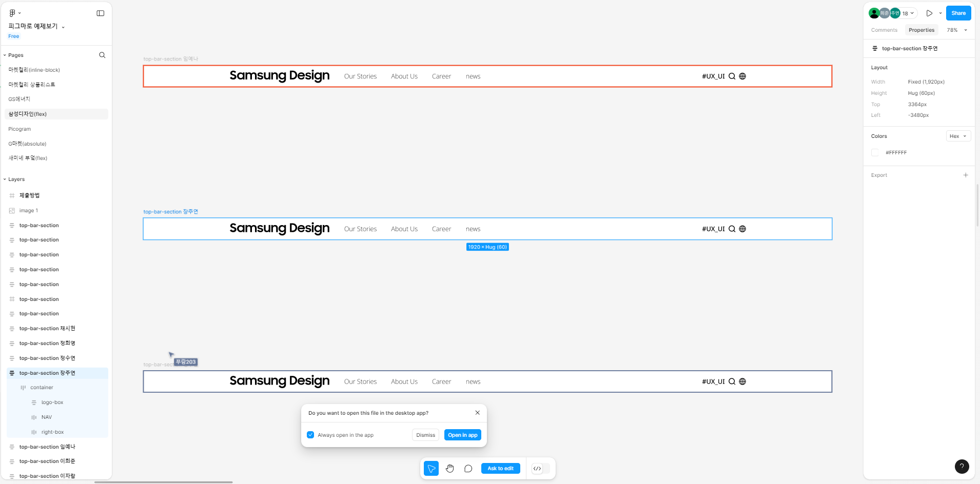The width and height of the screenshot is (980, 484).
Task: Click the Dismiss button
Action: click(425, 435)
